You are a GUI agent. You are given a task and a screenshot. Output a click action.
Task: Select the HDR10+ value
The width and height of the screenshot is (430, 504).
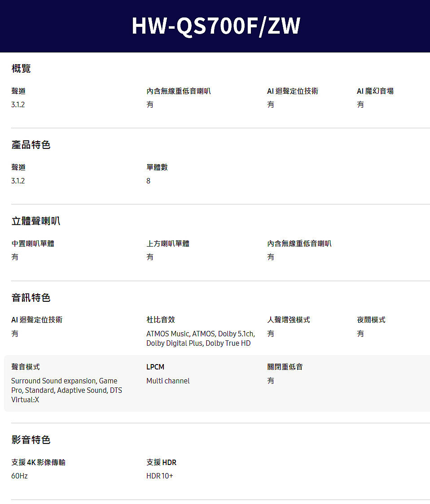click(x=160, y=476)
